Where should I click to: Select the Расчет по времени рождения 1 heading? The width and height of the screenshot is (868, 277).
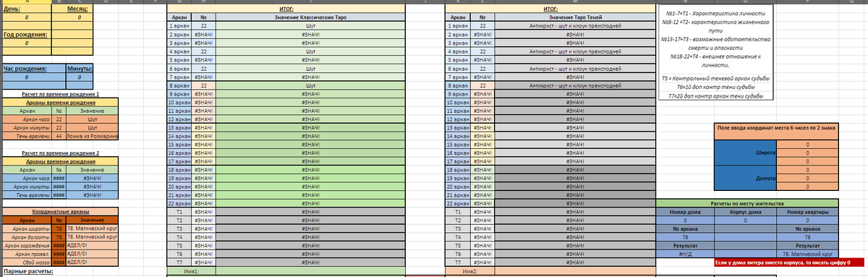(x=60, y=94)
